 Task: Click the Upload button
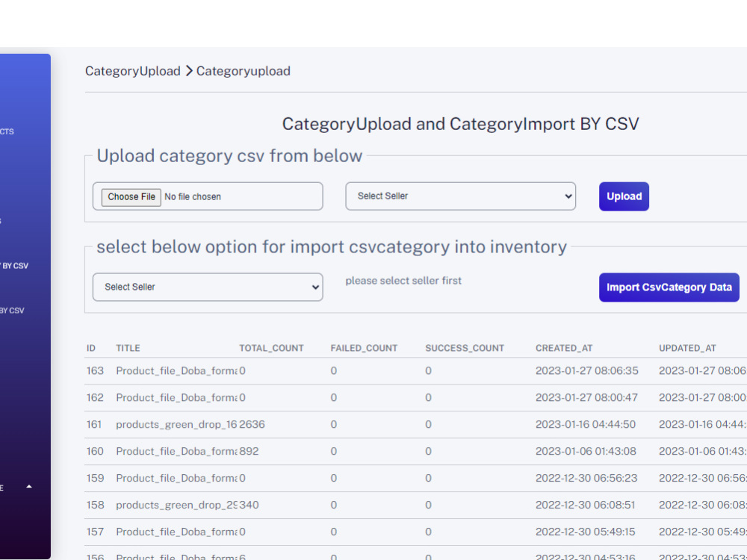point(624,196)
